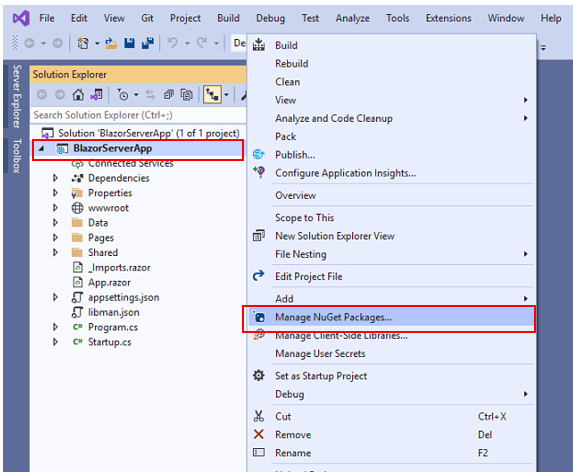Open the Redo history dropdown arrow

coord(216,44)
